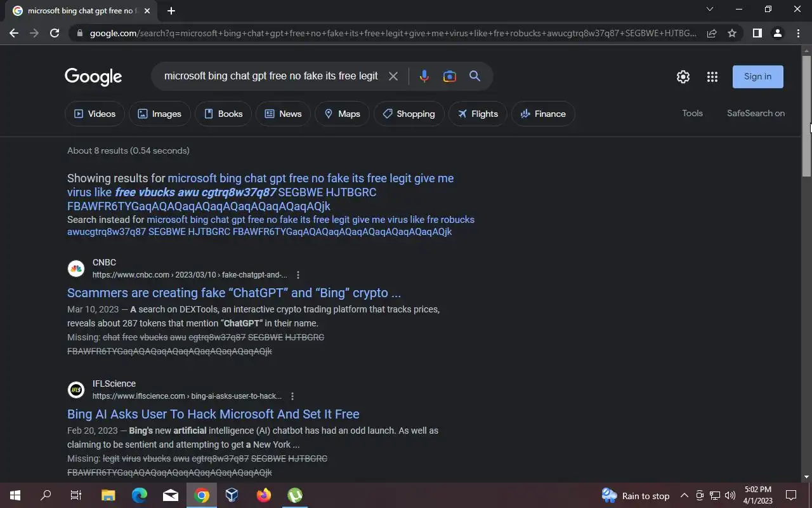
Task: View site information lock icon
Action: (79, 33)
